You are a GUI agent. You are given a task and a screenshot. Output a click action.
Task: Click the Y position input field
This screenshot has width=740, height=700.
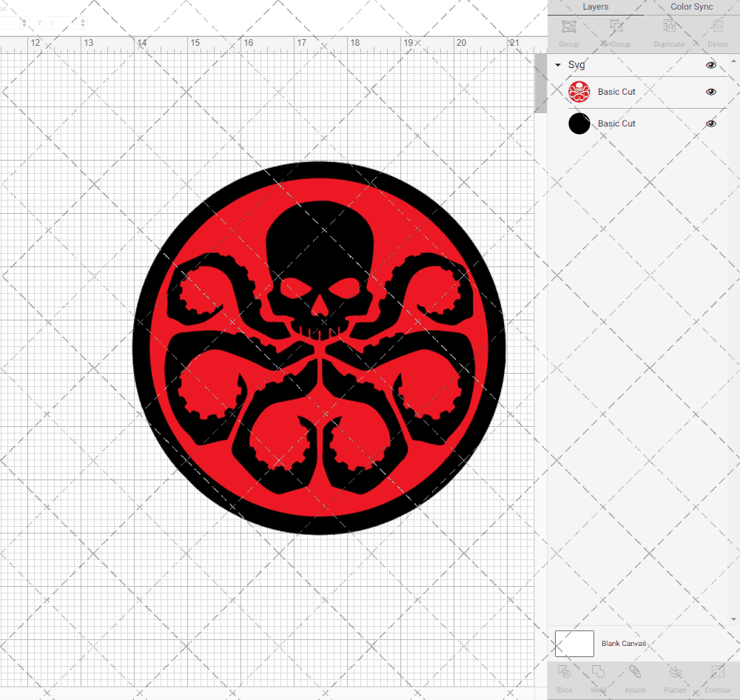tap(62, 23)
